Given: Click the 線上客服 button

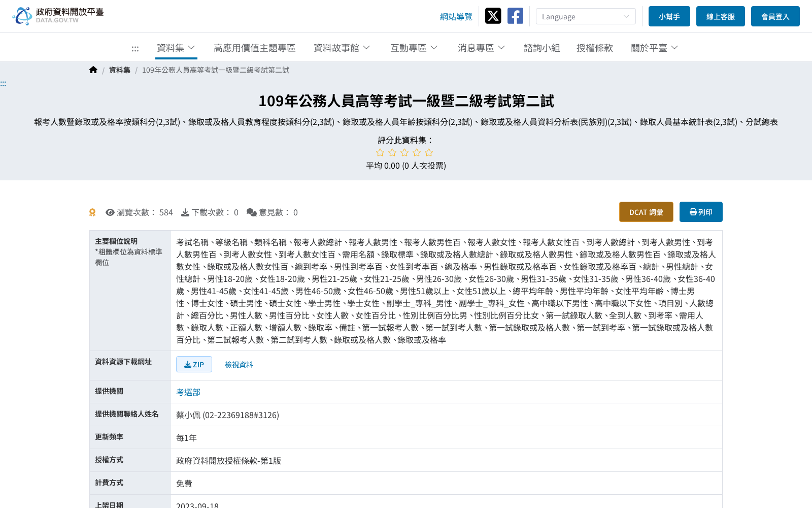Looking at the screenshot, I should click(721, 16).
